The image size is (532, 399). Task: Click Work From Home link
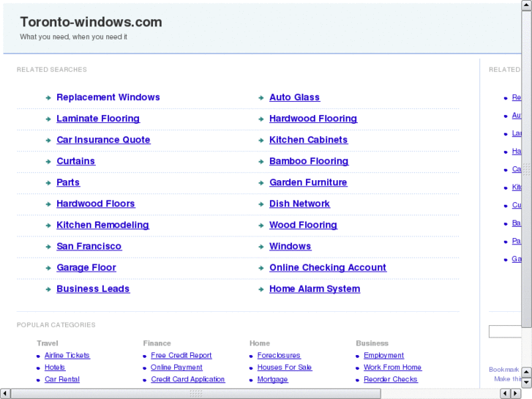392,368
